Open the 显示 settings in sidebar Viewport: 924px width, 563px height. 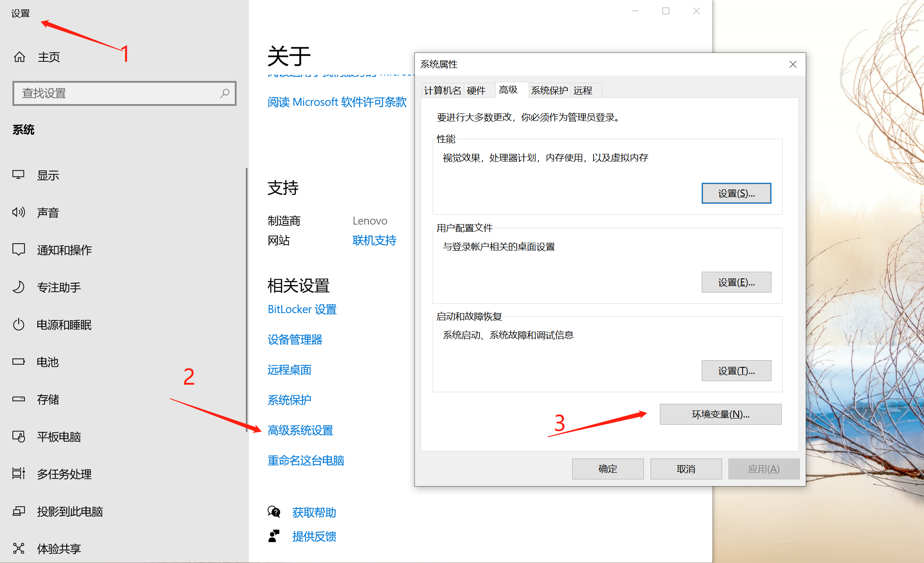pos(48,175)
